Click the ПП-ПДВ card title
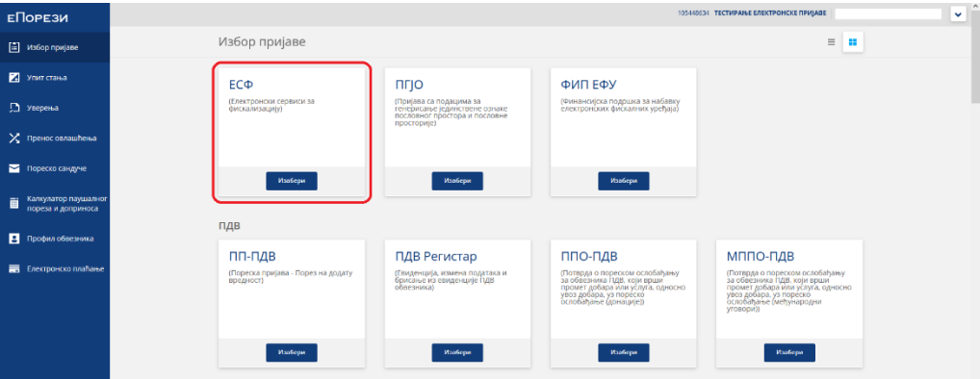The width and height of the screenshot is (980, 379). click(x=252, y=257)
